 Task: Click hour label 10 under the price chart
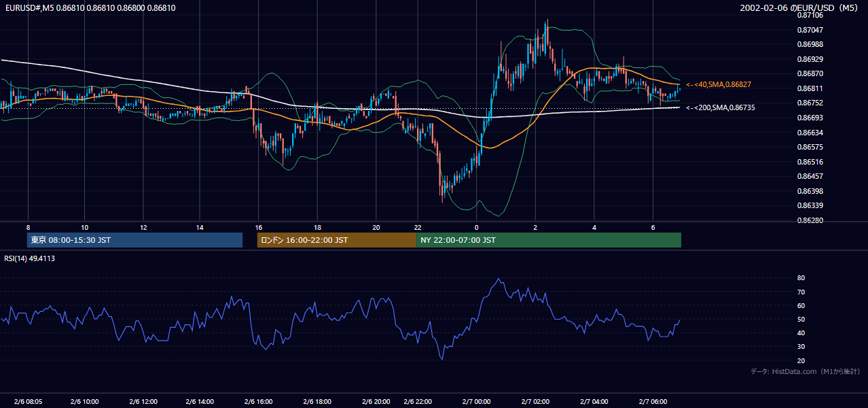[x=84, y=227]
